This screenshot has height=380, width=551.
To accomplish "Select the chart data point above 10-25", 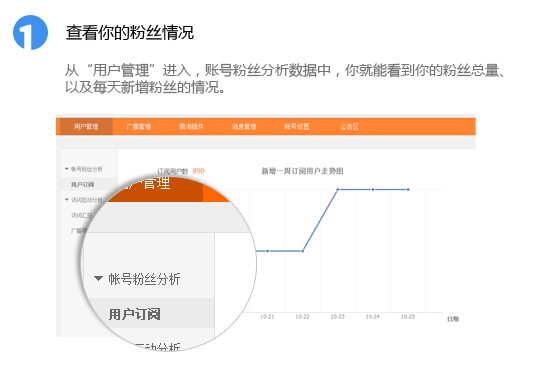I will coord(408,189).
